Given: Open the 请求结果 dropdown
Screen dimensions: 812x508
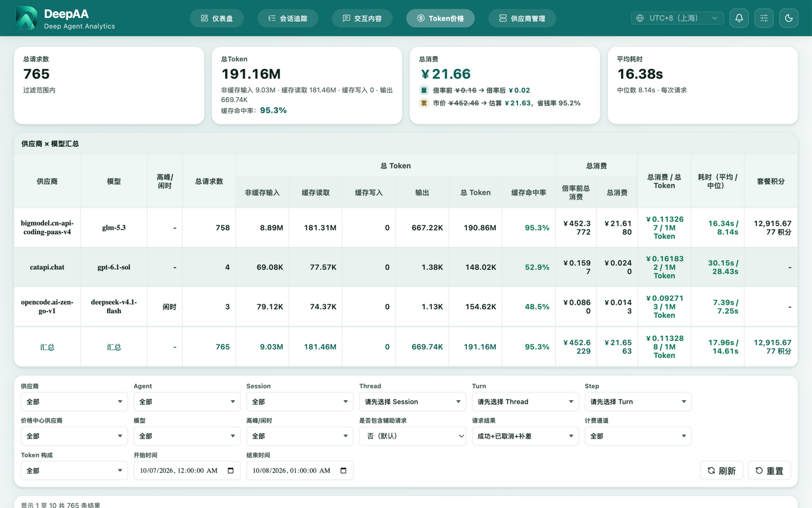Looking at the screenshot, I should (x=525, y=436).
